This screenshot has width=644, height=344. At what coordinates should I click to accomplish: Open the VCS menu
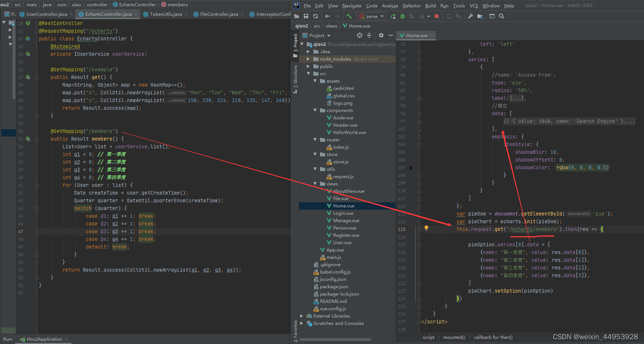click(x=474, y=6)
